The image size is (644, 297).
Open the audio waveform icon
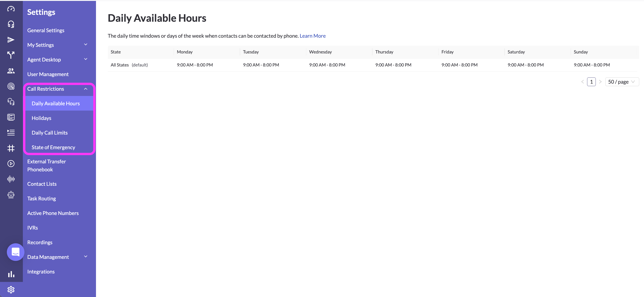pyautogui.click(x=11, y=179)
